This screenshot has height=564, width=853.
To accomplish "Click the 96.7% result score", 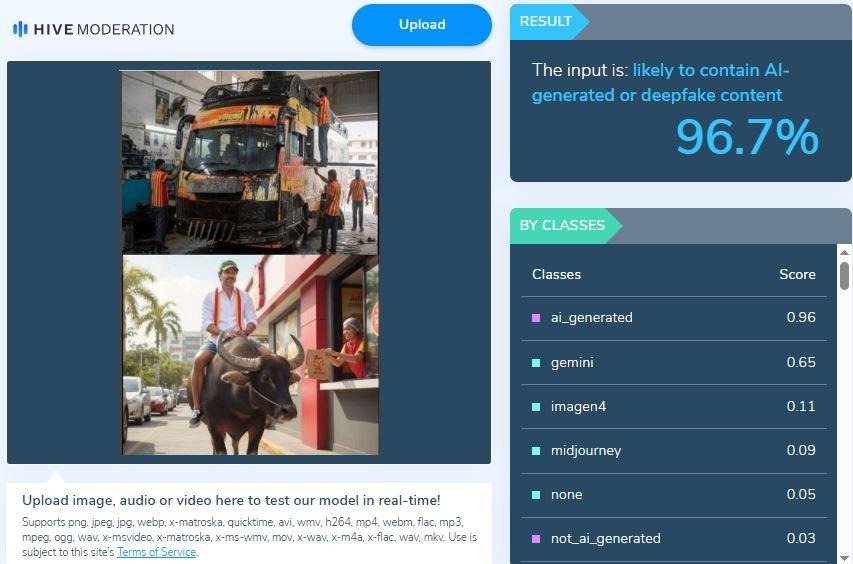I will coord(747,137).
